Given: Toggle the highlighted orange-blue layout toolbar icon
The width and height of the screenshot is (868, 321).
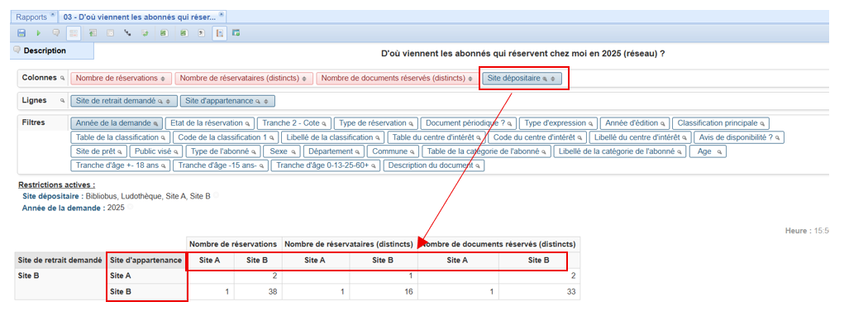Looking at the screenshot, I should tap(220, 33).
